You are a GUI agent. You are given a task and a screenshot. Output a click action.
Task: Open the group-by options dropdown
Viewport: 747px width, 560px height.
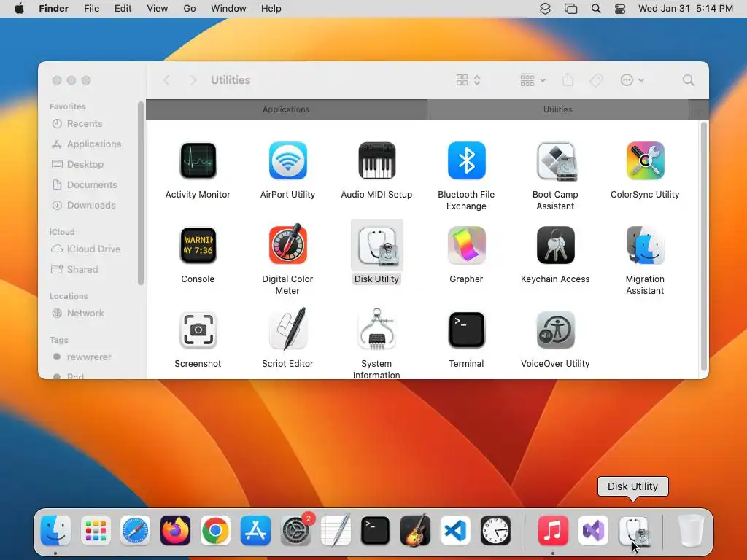pyautogui.click(x=533, y=80)
